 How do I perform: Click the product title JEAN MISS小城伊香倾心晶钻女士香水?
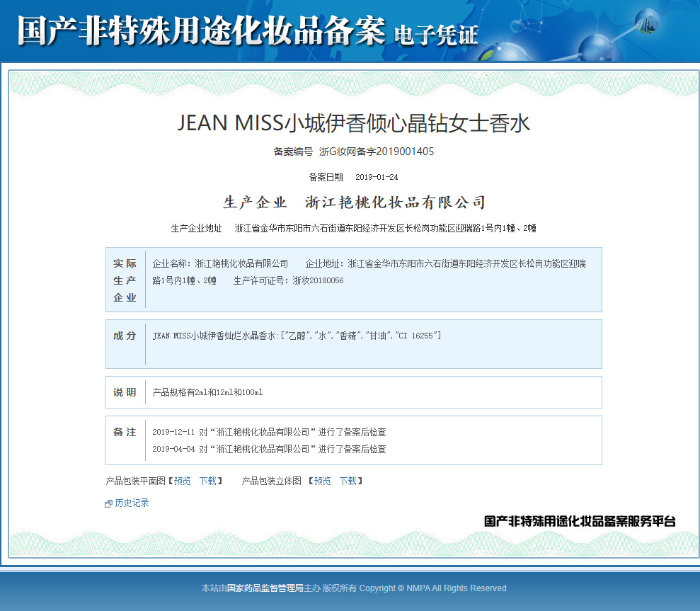click(354, 123)
